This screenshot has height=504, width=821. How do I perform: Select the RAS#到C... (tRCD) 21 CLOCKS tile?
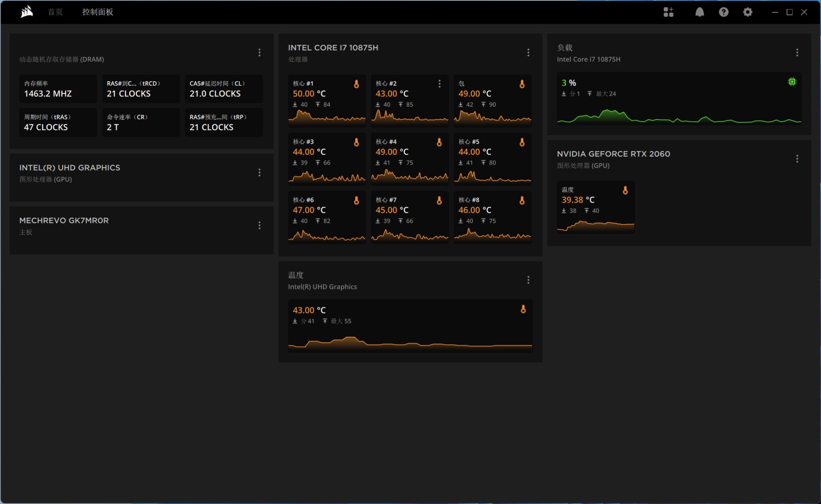coord(141,89)
